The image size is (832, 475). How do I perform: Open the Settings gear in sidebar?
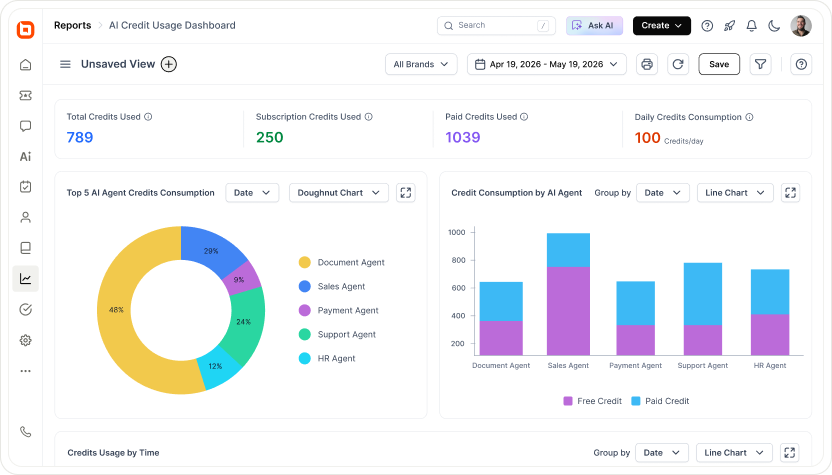[x=25, y=340]
